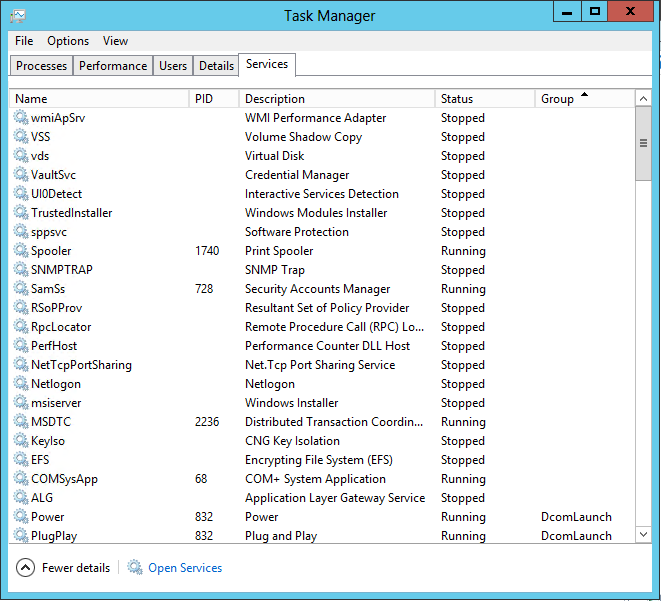Click 'Windows Modules Installer' description

(x=316, y=212)
